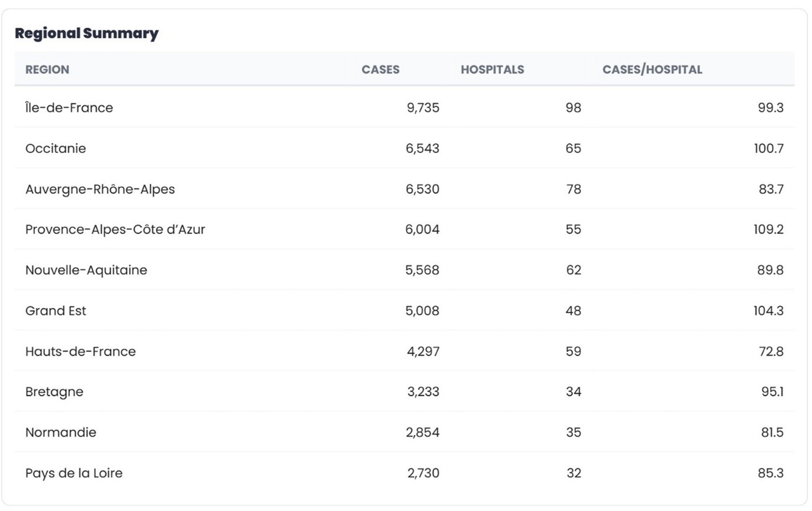
Task: Select the Île-de-France region row
Action: click(x=69, y=108)
